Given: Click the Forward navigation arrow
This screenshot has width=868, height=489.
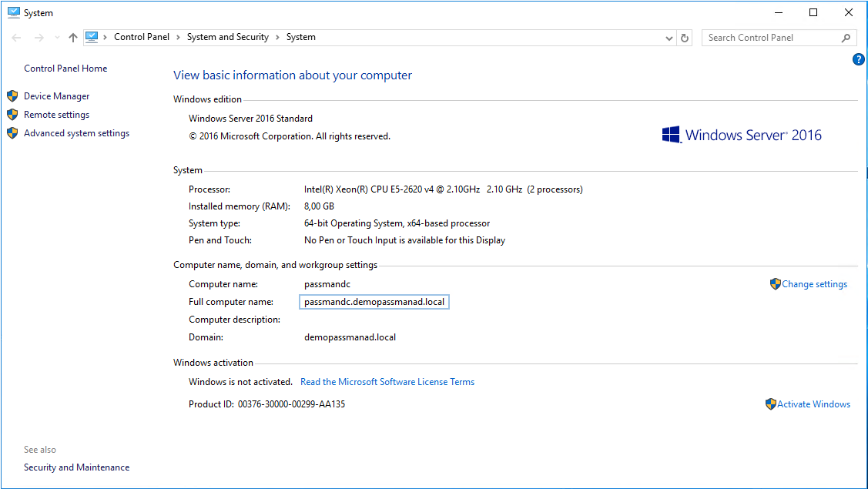Looking at the screenshot, I should [x=39, y=38].
